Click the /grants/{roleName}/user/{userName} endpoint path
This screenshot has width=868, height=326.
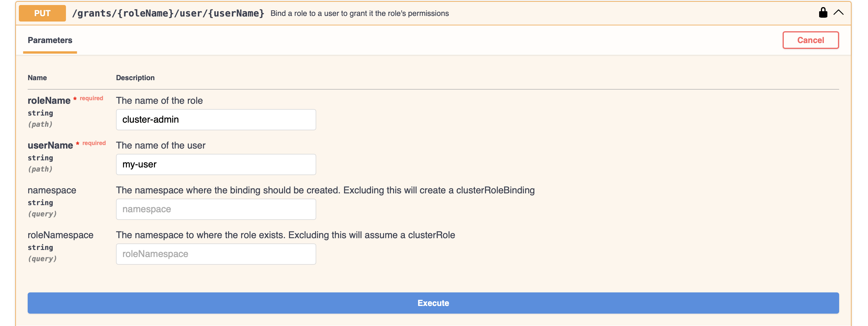point(168,13)
